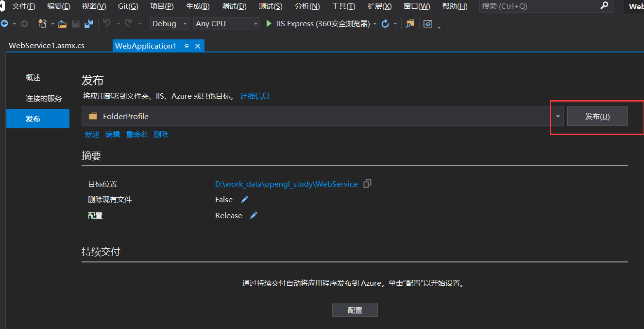Screen dimensions: 644x329
Task: Click the Navigate Backward arrow icon
Action: (x=4, y=23)
